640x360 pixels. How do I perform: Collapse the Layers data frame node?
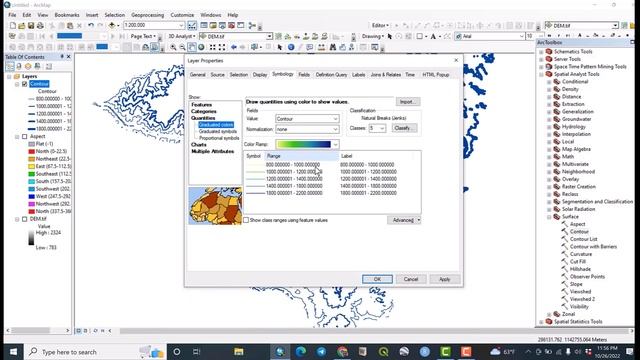pos(9,76)
